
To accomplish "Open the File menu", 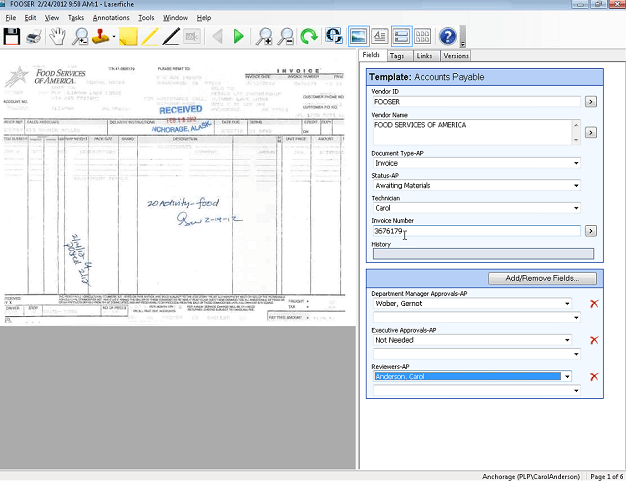I will tap(11, 18).
